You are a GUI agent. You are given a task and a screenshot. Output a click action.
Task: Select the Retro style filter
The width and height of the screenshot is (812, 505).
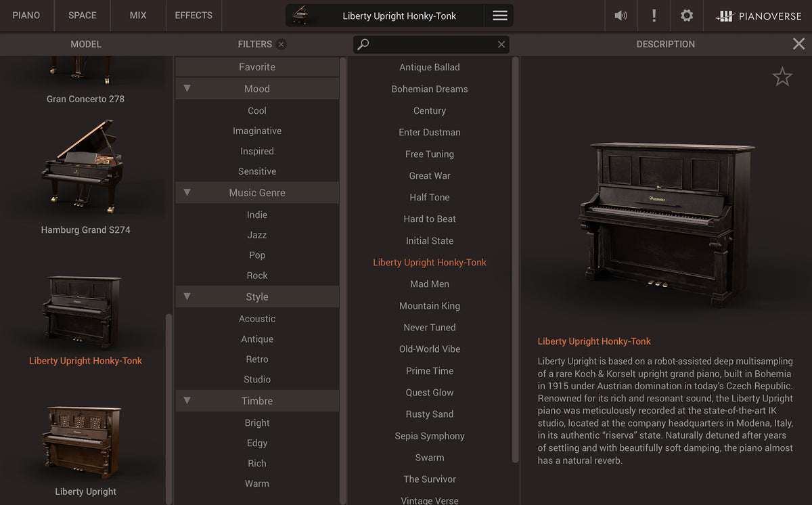coord(257,359)
